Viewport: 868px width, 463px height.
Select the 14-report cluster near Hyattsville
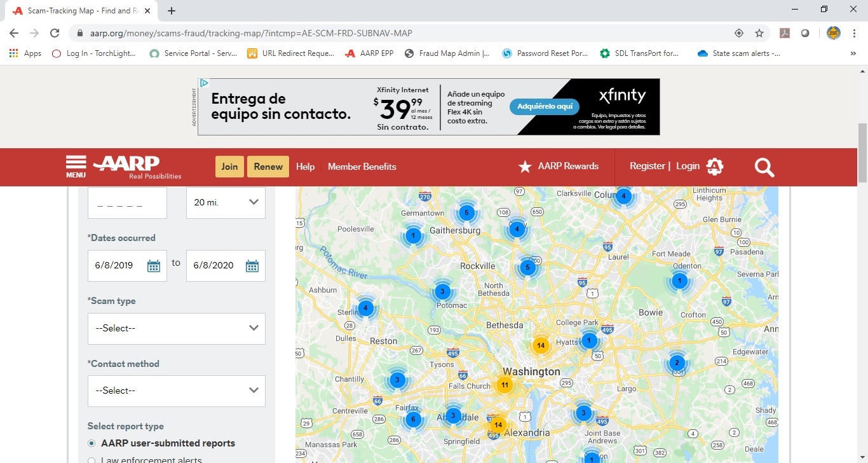541,346
